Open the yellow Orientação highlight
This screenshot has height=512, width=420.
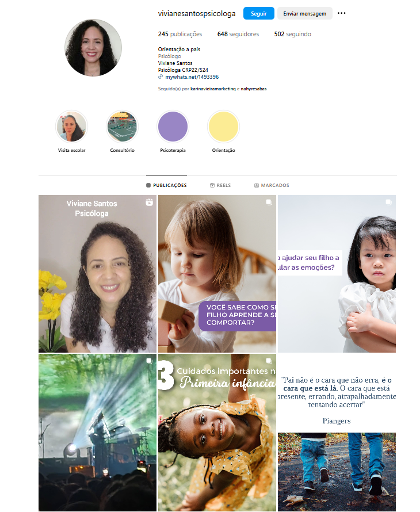tap(223, 127)
